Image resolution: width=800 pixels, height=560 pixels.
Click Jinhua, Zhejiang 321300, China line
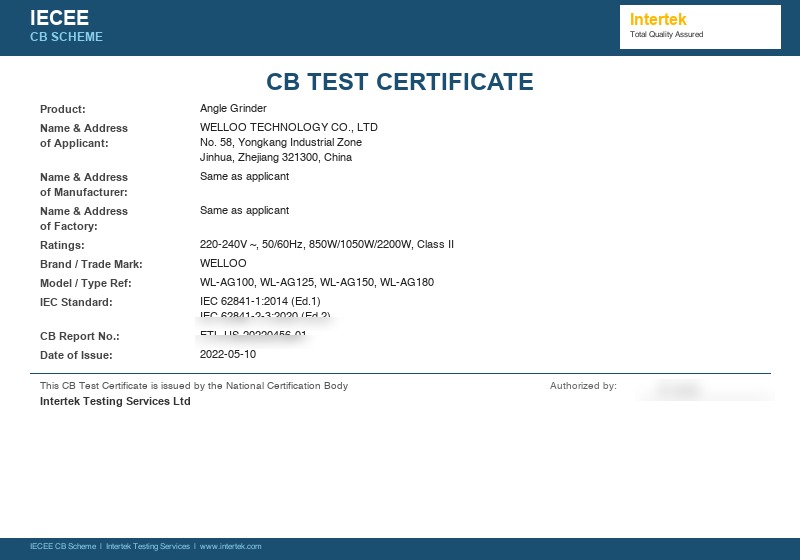276,157
